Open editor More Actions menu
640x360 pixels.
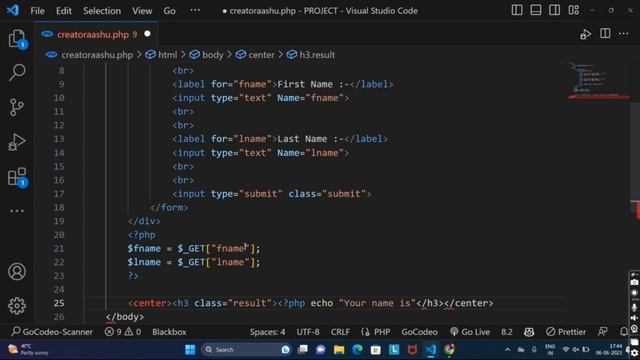[x=624, y=34]
